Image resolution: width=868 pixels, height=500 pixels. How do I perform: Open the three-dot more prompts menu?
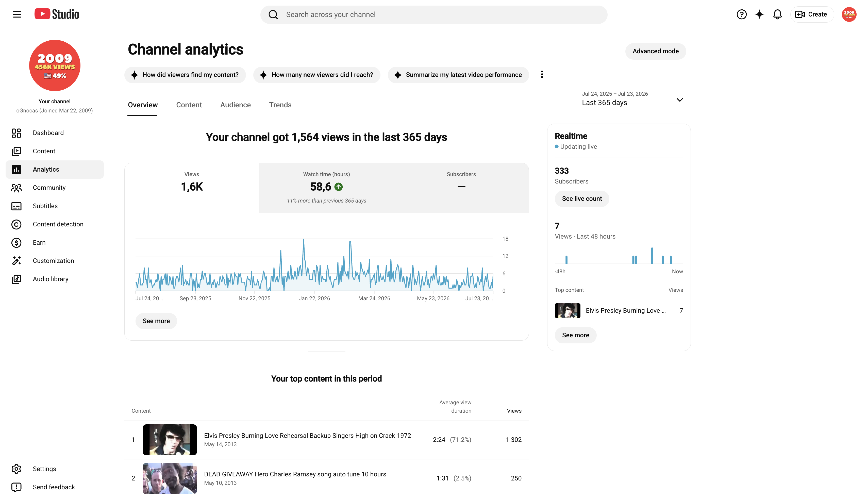point(542,75)
